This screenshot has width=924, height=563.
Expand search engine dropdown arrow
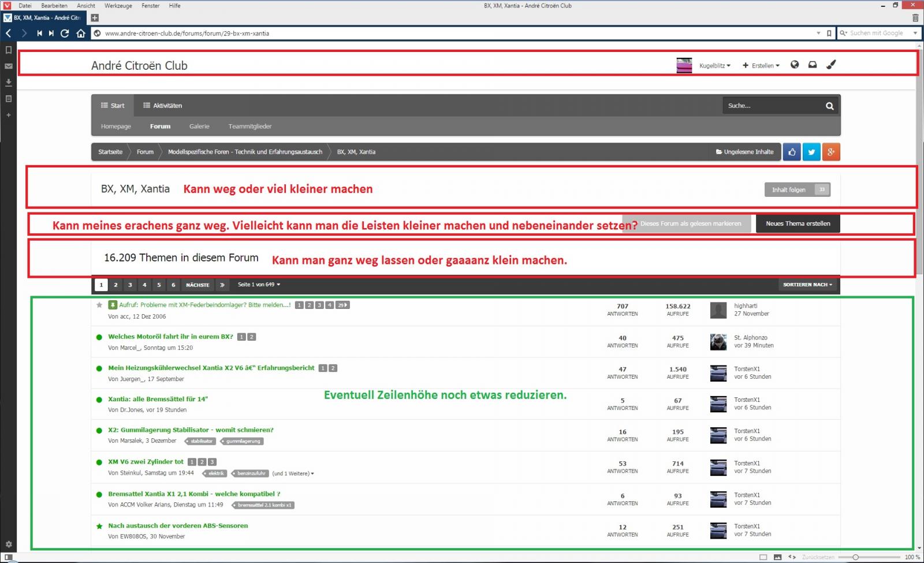tap(915, 33)
